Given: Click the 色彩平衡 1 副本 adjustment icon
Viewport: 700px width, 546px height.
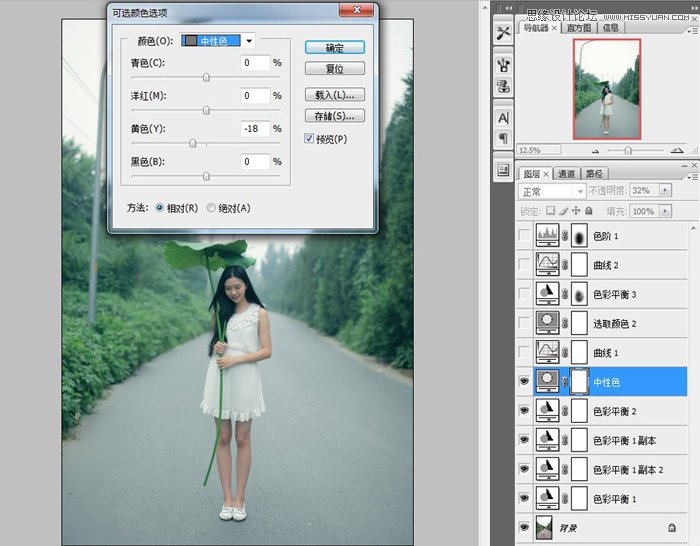Looking at the screenshot, I should coord(547,440).
